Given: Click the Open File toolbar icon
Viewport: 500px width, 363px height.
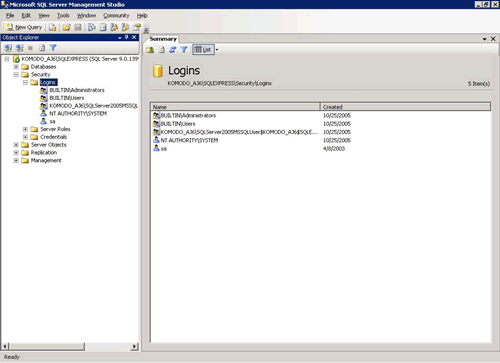Looking at the screenshot, I should 67,27.
